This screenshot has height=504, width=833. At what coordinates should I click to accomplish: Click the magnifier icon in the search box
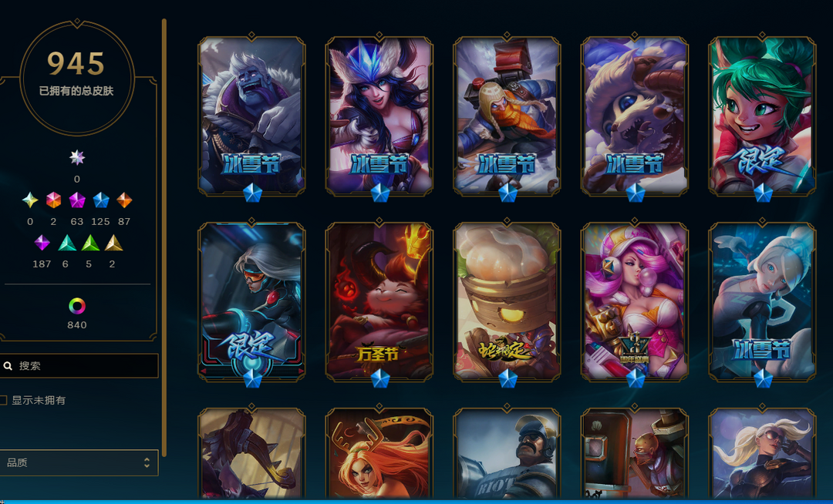tap(8, 366)
